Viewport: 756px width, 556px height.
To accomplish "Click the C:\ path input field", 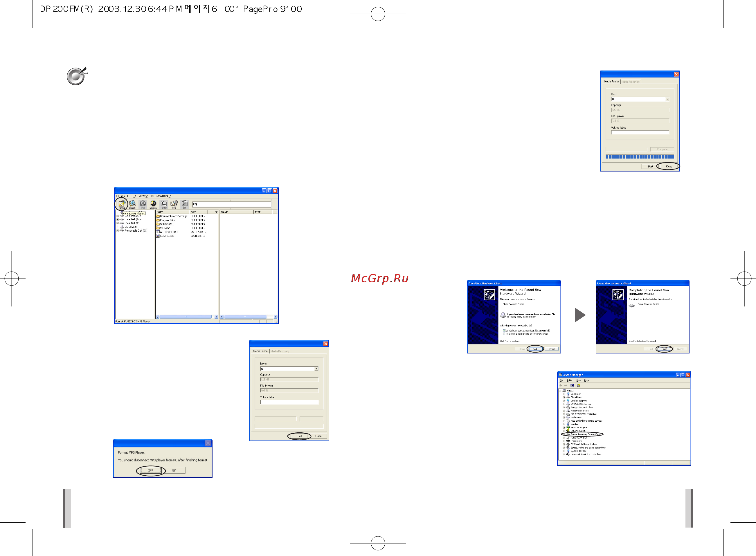I will coord(231,204).
